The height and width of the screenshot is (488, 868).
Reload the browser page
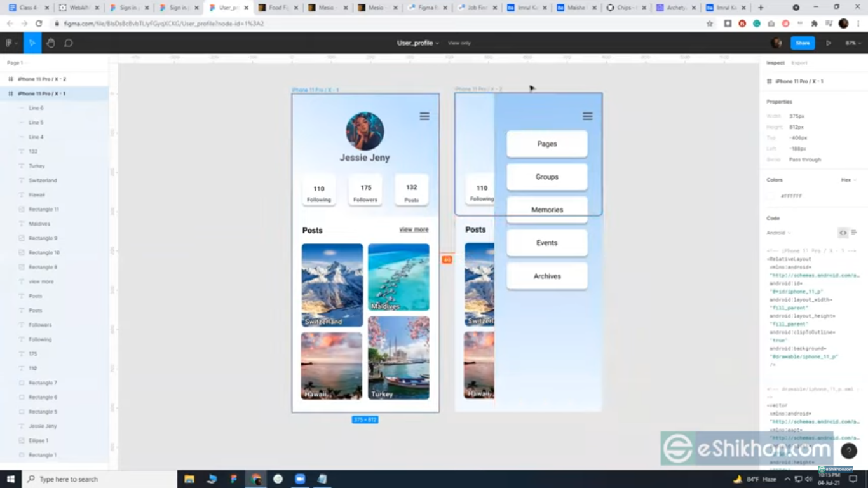[x=39, y=24]
